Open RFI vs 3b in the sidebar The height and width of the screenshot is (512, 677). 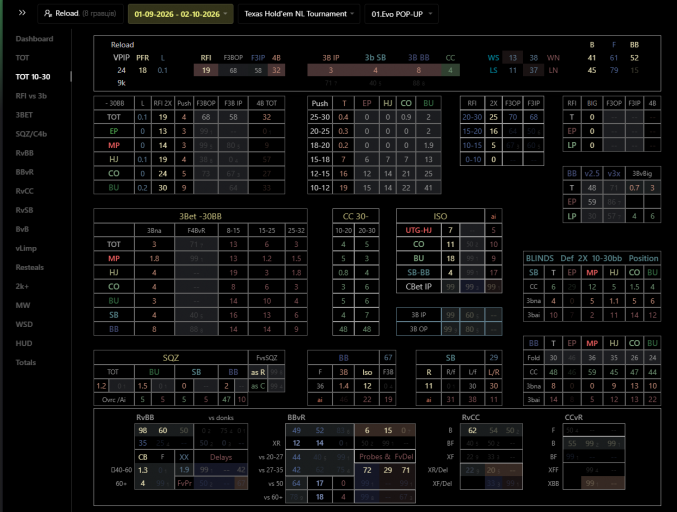pos(31,96)
